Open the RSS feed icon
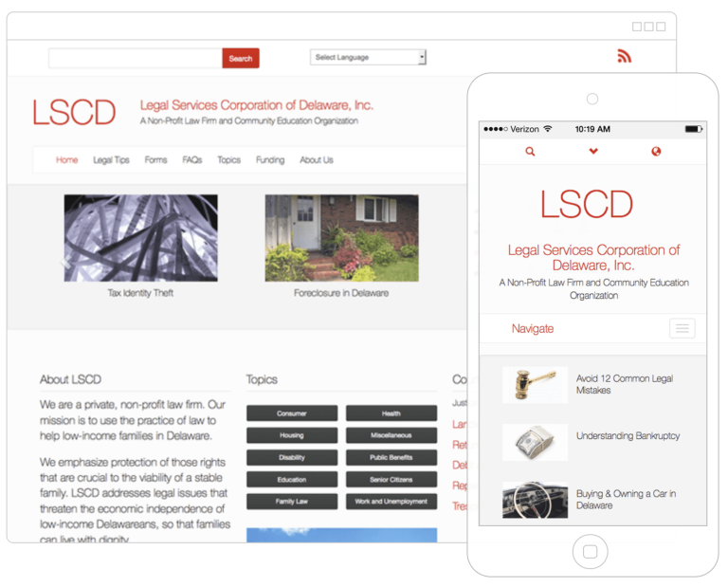The image size is (728, 587). (624, 56)
